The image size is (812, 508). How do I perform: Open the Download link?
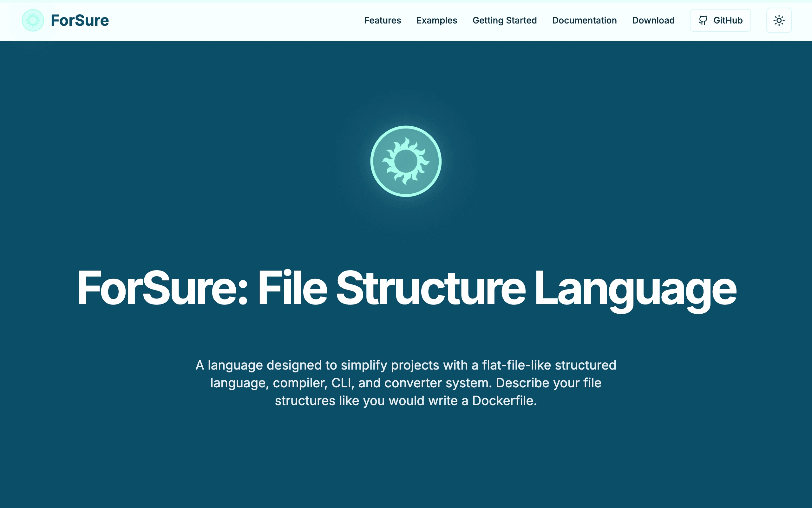click(653, 21)
